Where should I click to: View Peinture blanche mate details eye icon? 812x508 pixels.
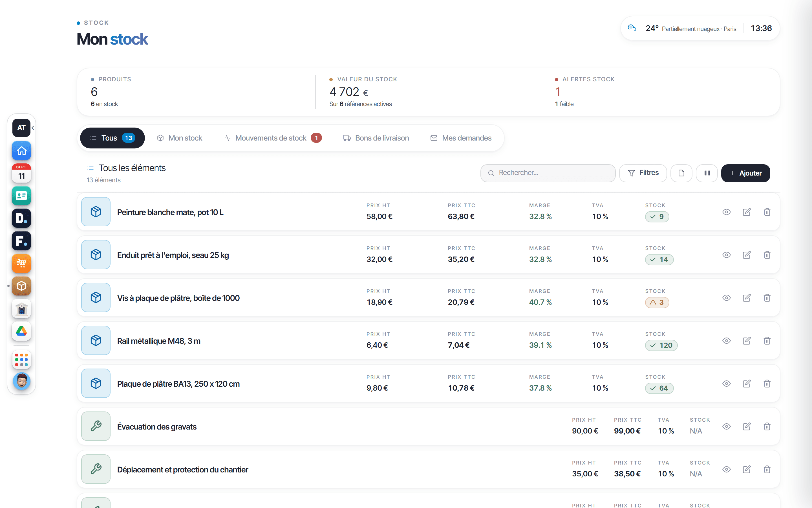(x=727, y=212)
